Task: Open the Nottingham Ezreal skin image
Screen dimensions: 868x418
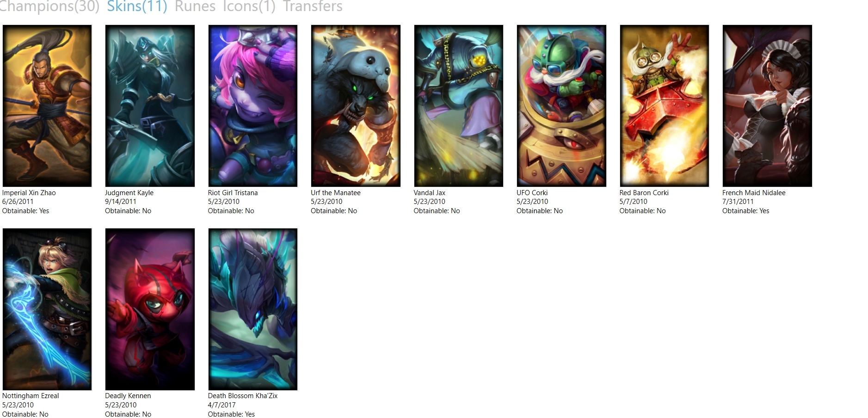Action: pos(47,309)
